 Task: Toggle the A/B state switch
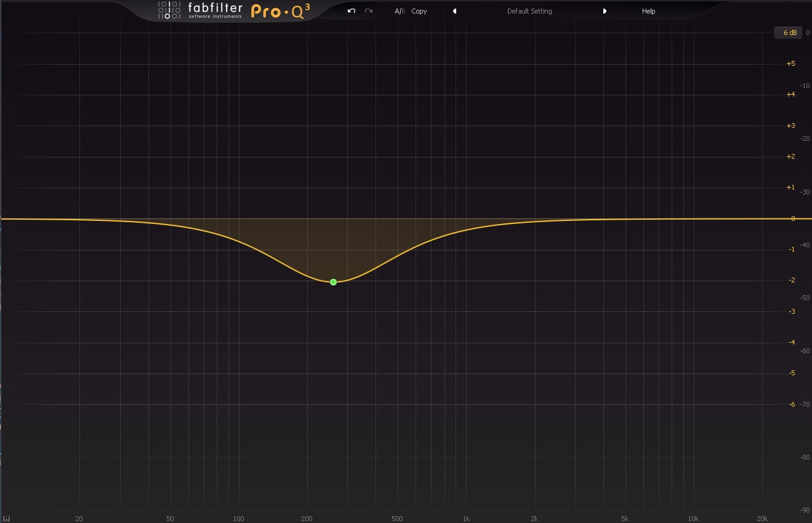[400, 11]
